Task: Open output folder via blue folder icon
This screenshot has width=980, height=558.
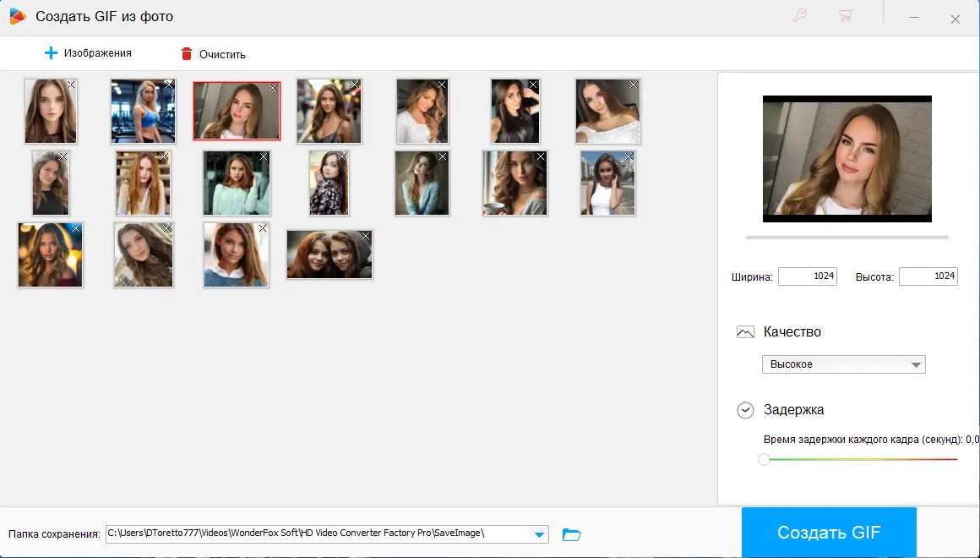Action: (571, 534)
